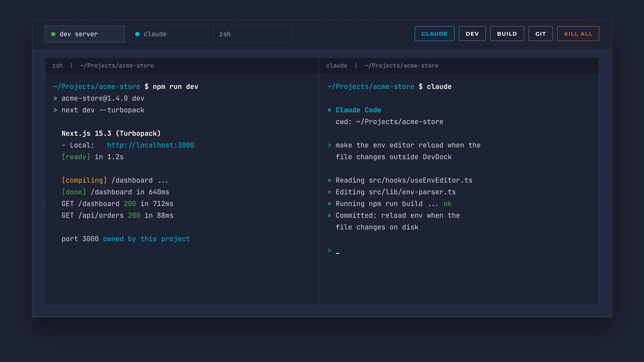Viewport: 644px width, 362px height.
Task: Click the '$ claude' command in right pane
Action: tap(435, 87)
